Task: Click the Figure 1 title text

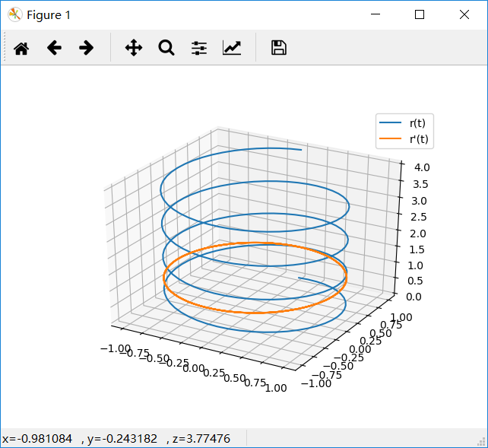Action: [x=50, y=14]
